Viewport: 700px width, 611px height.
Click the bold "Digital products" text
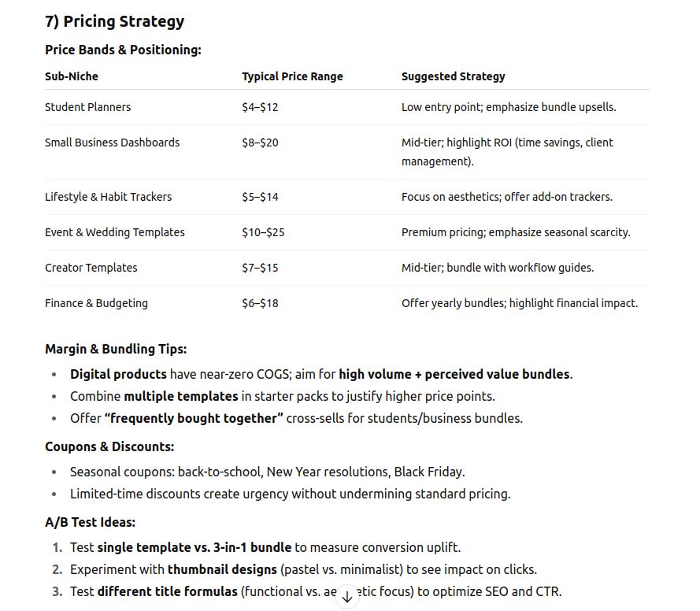[x=118, y=374]
